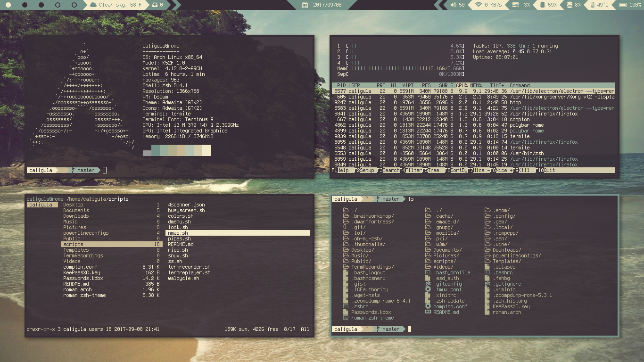Open the scripts directory in ranger
The height and width of the screenshot is (362, 644).
(112, 244)
